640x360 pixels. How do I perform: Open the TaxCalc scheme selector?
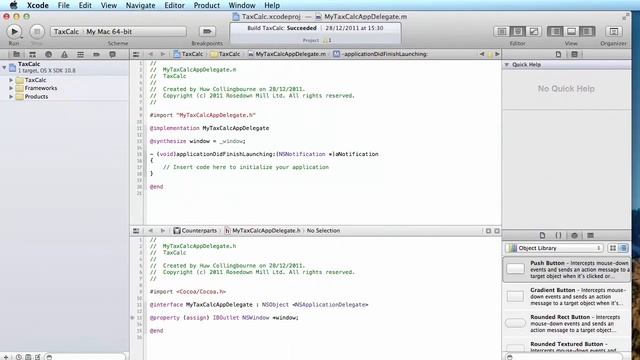point(118,31)
